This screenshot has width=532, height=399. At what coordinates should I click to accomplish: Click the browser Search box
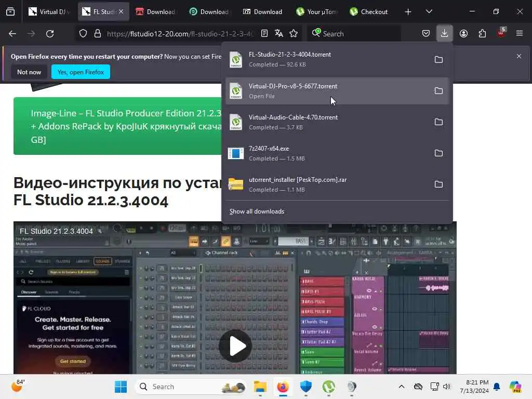click(354, 34)
